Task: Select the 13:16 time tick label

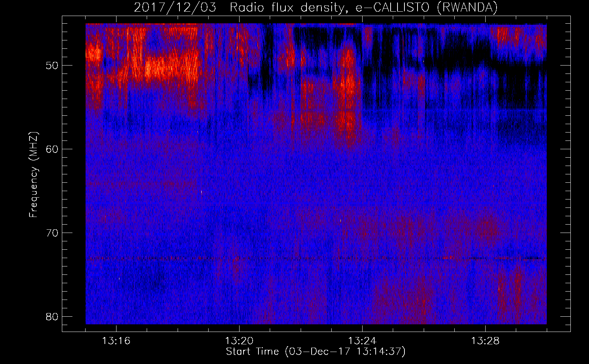Action: click(x=116, y=341)
